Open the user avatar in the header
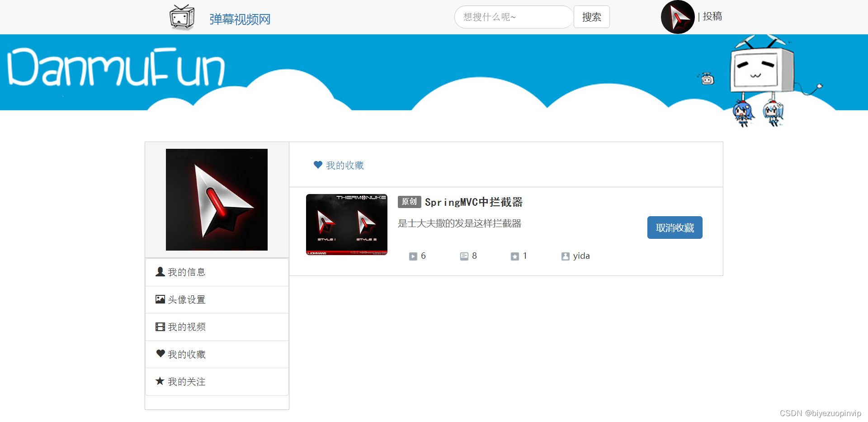The image size is (868, 422). point(677,17)
